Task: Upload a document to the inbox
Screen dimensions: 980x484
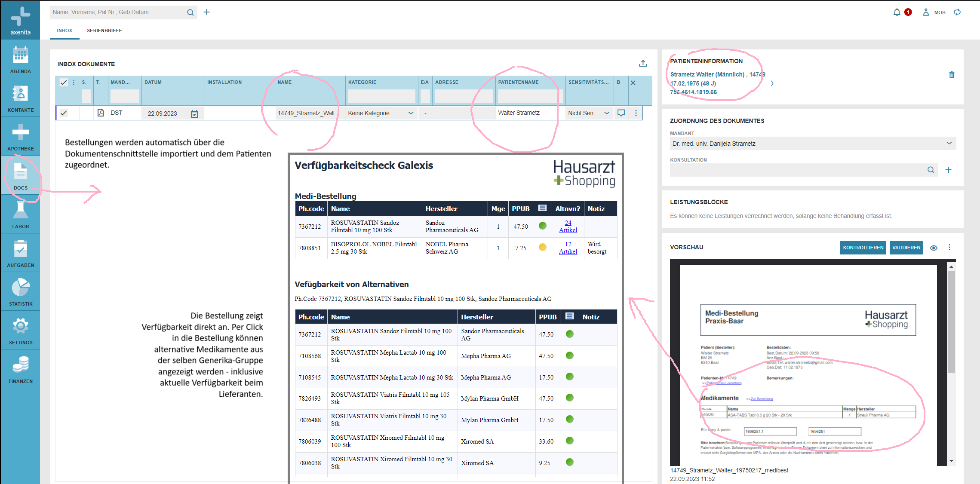Action: coord(643,64)
